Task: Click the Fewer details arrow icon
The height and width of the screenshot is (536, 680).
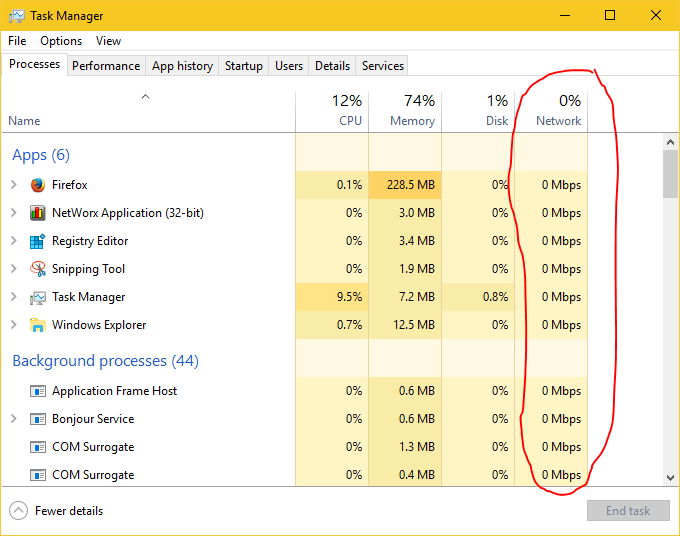Action: tap(18, 510)
